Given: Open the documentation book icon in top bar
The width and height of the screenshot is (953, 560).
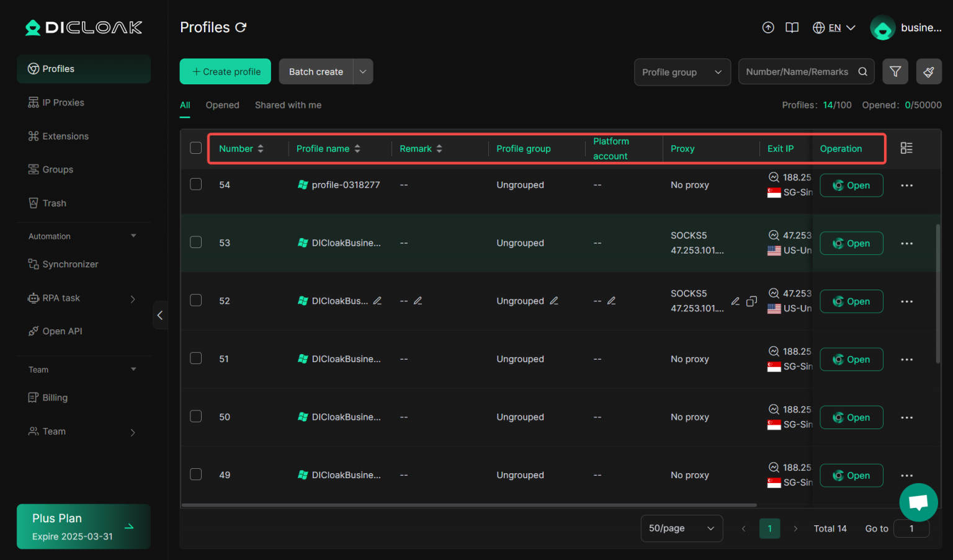Looking at the screenshot, I should tap(792, 27).
